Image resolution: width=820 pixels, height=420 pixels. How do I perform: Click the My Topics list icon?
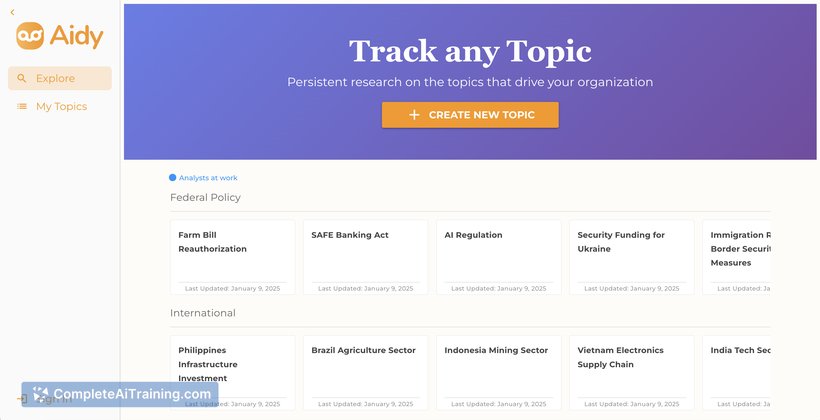pos(21,106)
